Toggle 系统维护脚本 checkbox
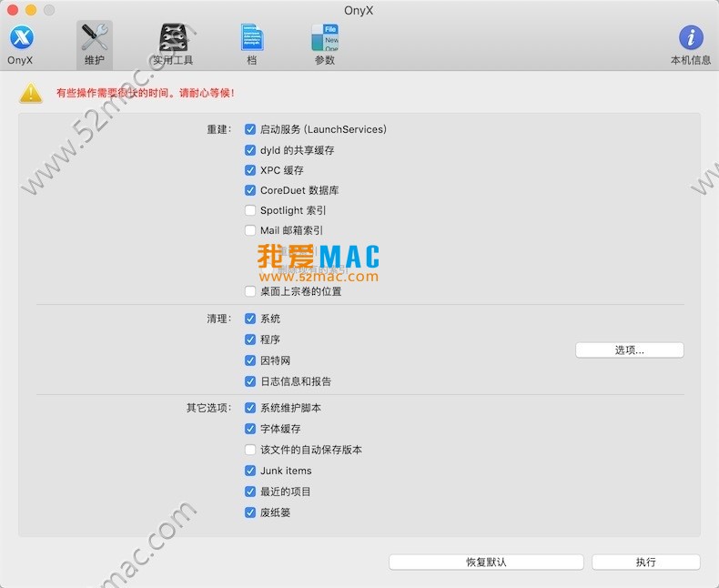Image resolution: width=719 pixels, height=588 pixels. coord(250,408)
